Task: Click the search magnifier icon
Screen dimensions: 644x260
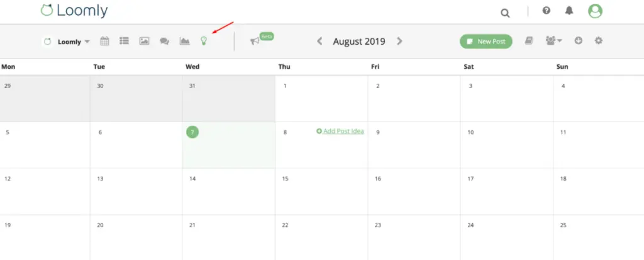Action: [x=505, y=12]
